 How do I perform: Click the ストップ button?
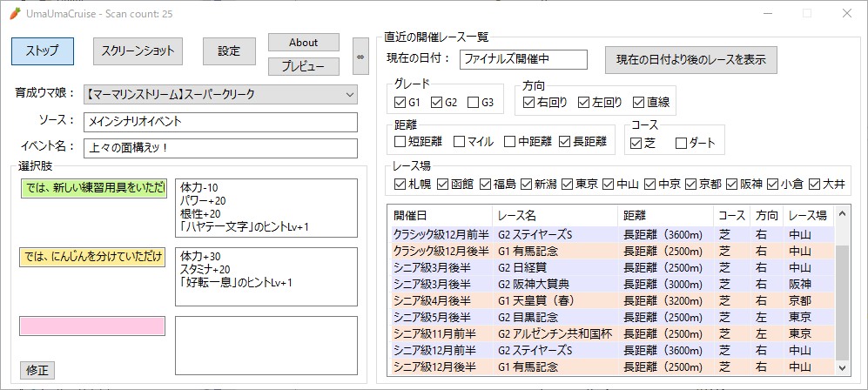coord(43,50)
